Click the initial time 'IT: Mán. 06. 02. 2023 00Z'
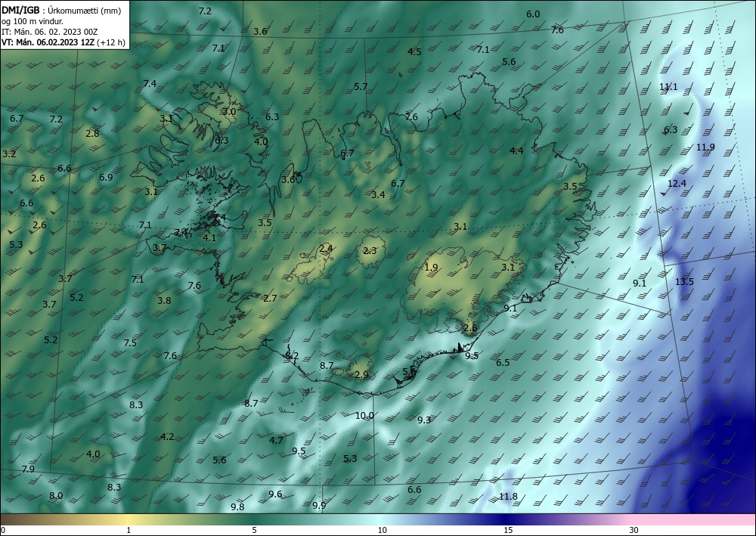The width and height of the screenshot is (756, 536). (50, 32)
